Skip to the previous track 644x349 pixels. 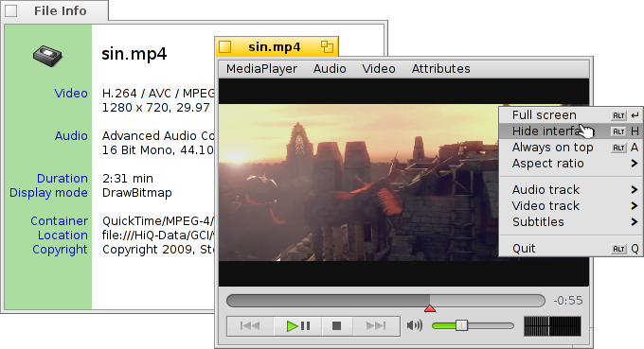tap(250, 326)
